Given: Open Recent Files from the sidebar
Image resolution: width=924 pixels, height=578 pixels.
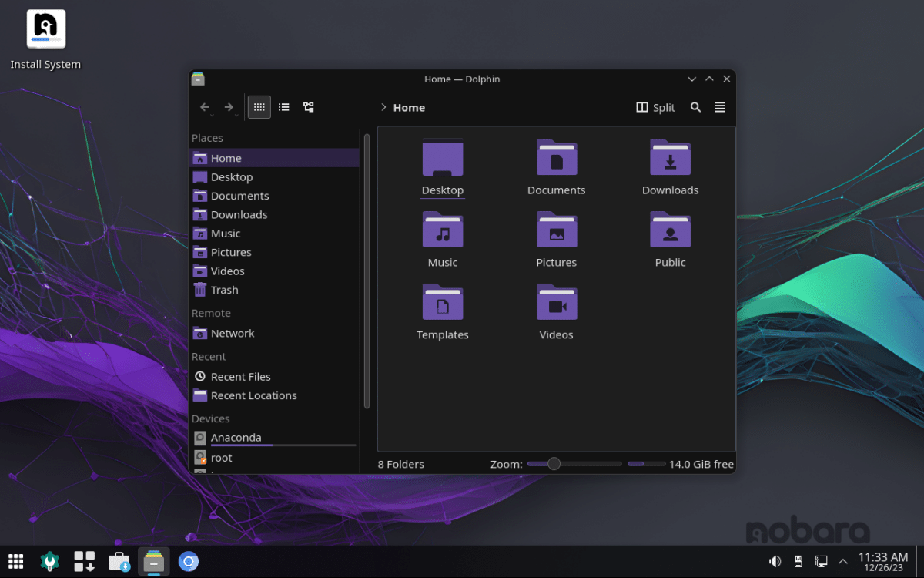Looking at the screenshot, I should point(241,376).
